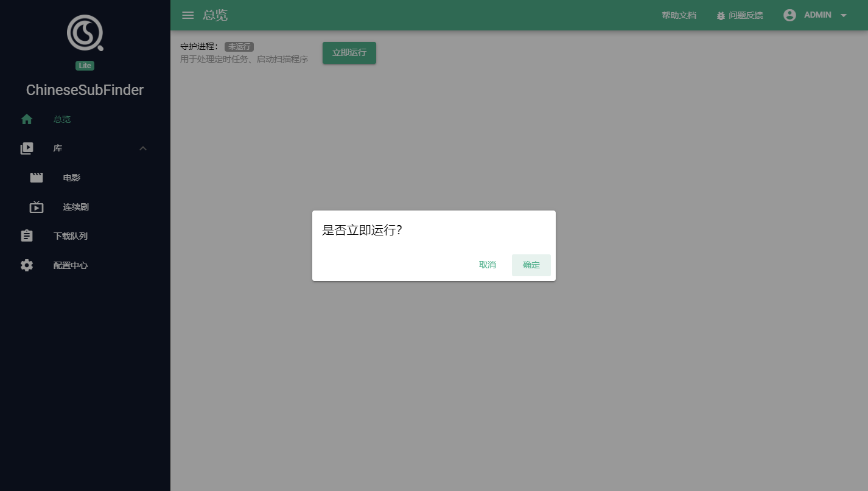Click the 用于处理定时任务 description text

tap(244, 60)
